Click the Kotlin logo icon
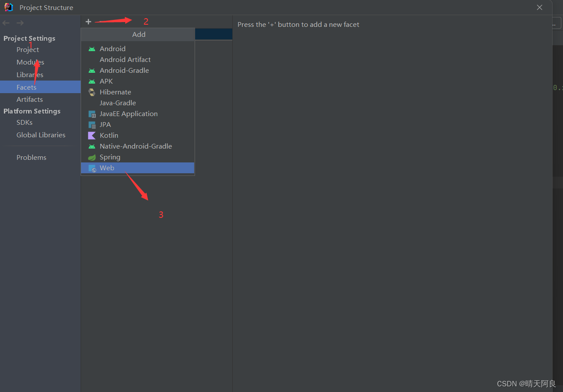This screenshot has height=392, width=563. point(92,136)
